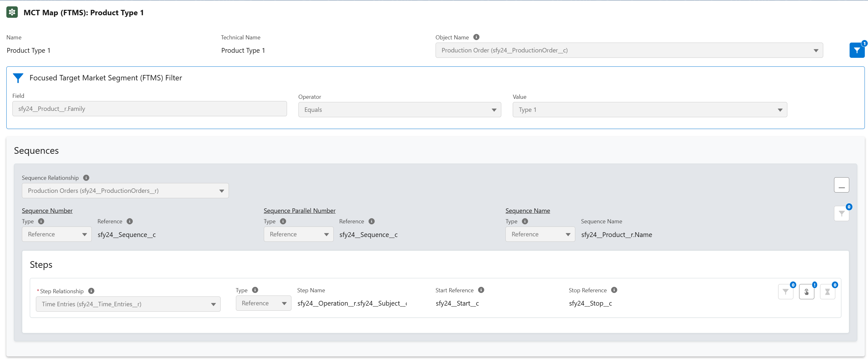868x359 pixels.
Task: Click the step filter funnel icon
Action: click(x=785, y=292)
